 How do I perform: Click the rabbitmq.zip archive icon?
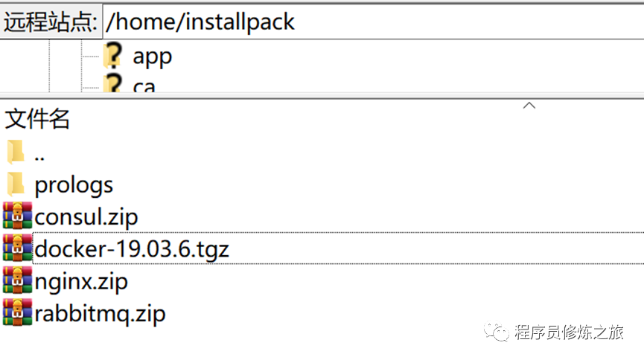point(18,312)
